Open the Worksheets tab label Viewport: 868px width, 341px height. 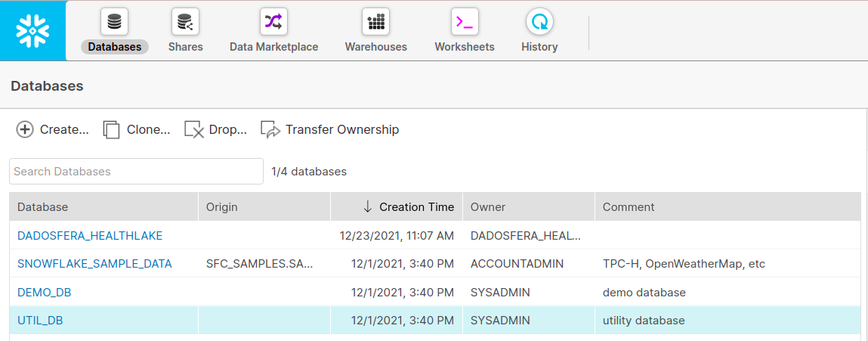(465, 47)
